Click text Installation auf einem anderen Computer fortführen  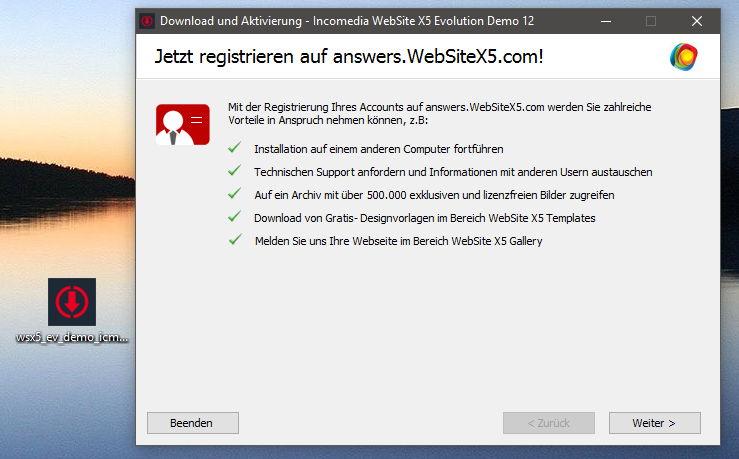coord(378,149)
